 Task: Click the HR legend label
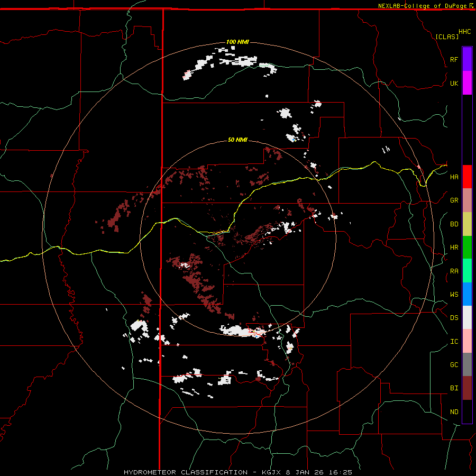click(x=454, y=248)
